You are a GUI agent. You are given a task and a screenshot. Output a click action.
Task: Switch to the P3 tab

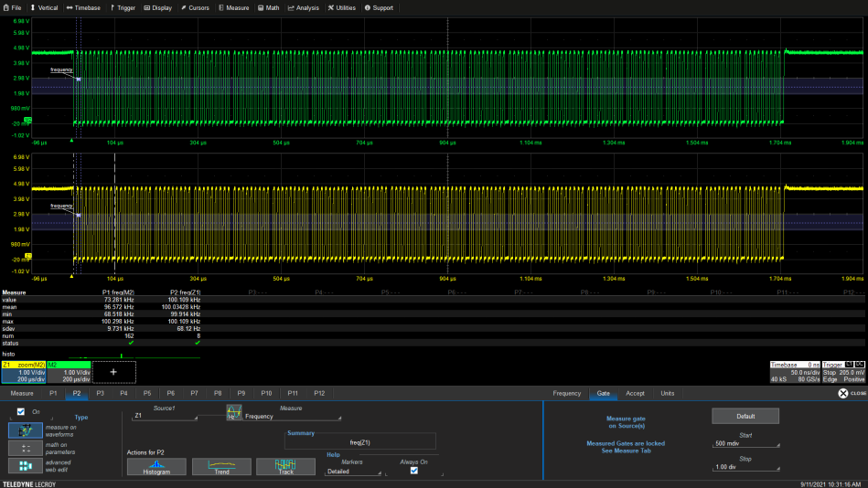point(101,393)
